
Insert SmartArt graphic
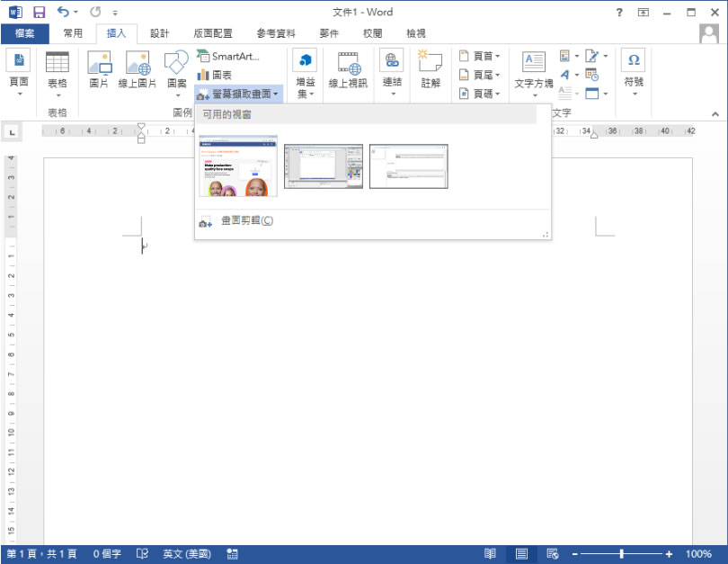click(228, 56)
